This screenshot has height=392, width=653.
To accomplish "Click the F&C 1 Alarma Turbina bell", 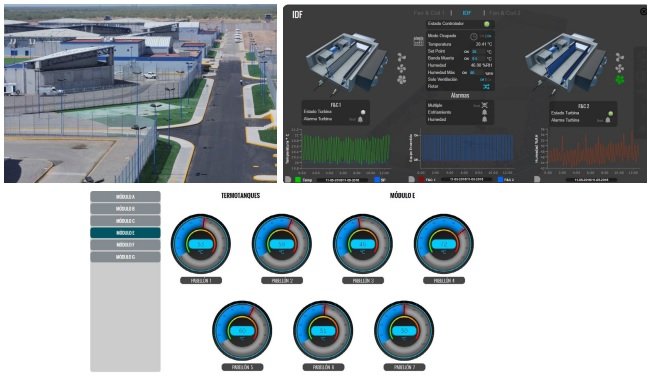I will [360, 120].
